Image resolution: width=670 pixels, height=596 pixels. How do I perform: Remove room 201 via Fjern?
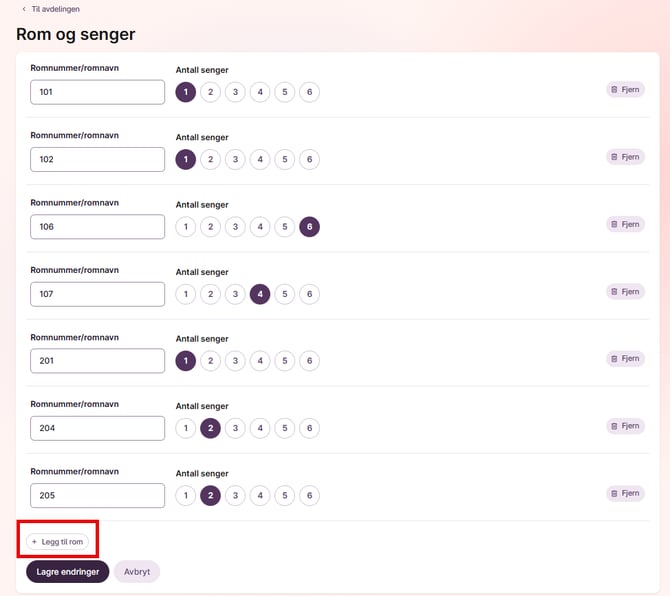[625, 359]
